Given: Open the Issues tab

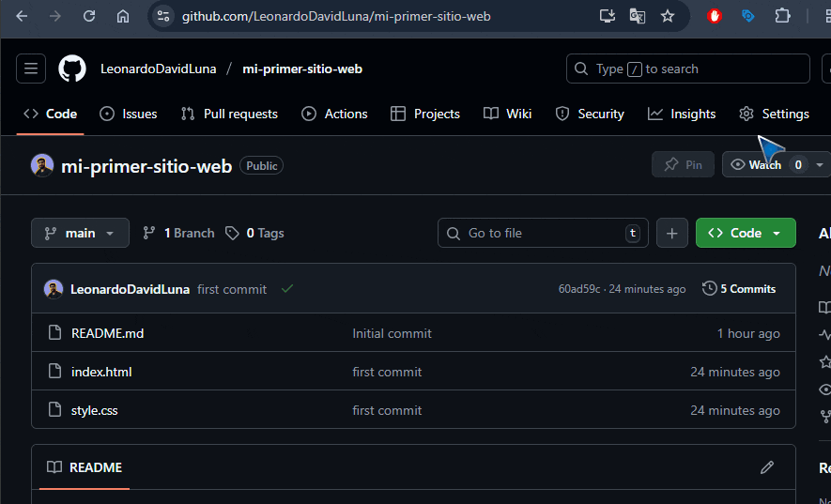Looking at the screenshot, I should point(129,114).
